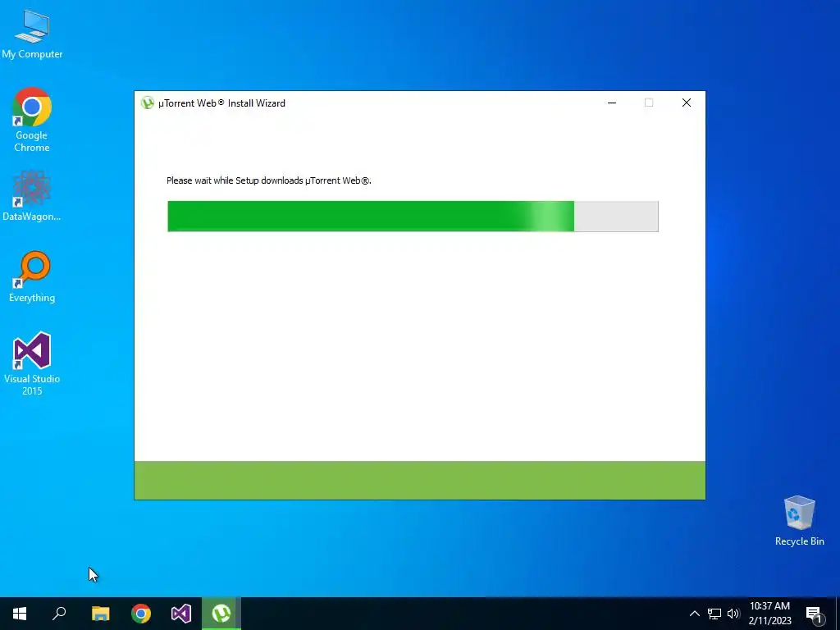Close the µTorrent Install Wizard window
The image size is (840, 630).
(687, 103)
